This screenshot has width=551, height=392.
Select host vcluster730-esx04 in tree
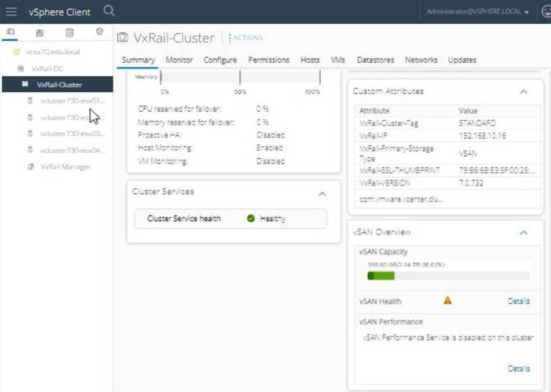coord(72,150)
